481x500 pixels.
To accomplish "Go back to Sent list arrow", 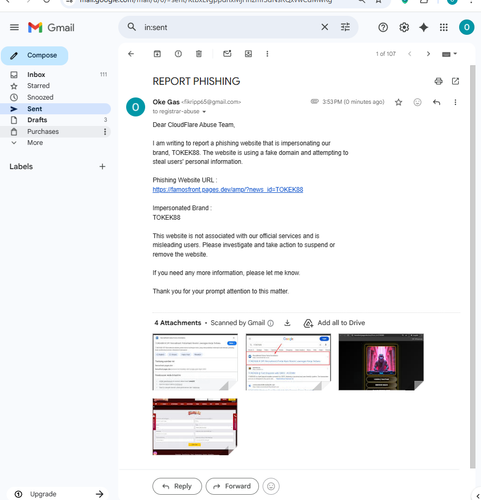I will coord(131,54).
